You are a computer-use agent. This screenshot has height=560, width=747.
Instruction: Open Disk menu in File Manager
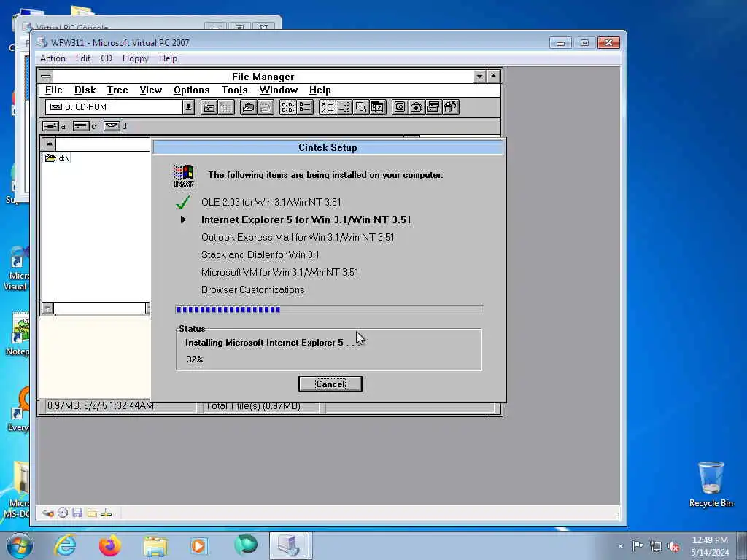coord(85,90)
